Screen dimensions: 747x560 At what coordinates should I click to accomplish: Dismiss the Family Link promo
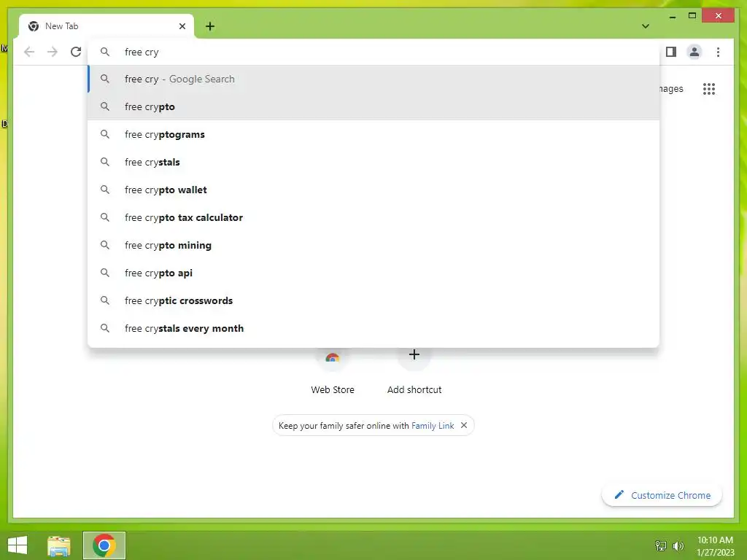464,425
